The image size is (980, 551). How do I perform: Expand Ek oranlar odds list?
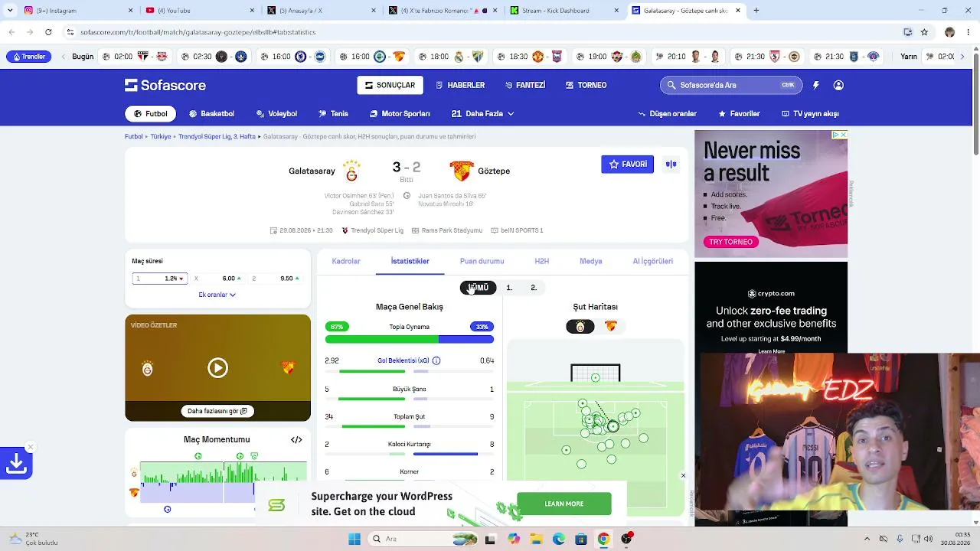[217, 295]
